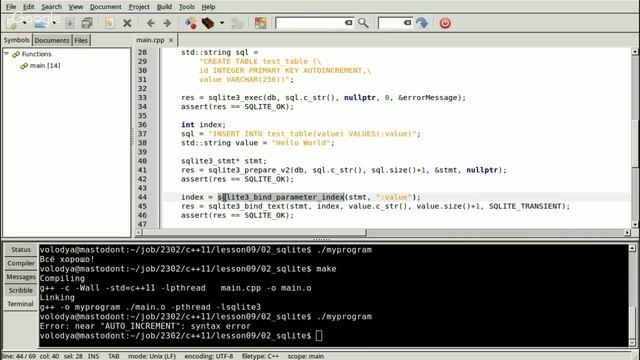Click the editor horizontal scrollbar left arrow
The width and height of the screenshot is (640, 360).
[x=139, y=233]
